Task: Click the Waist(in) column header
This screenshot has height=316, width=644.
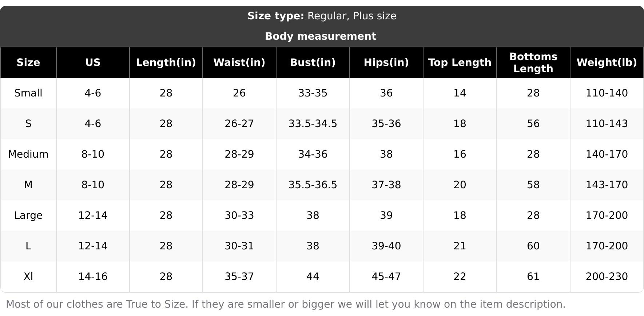Action: pyautogui.click(x=239, y=63)
